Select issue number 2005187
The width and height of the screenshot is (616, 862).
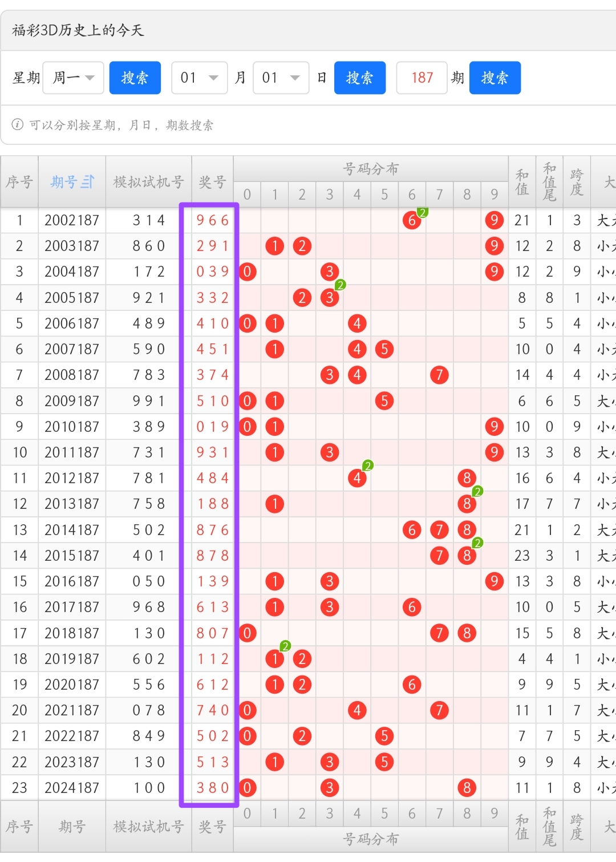coord(72,298)
